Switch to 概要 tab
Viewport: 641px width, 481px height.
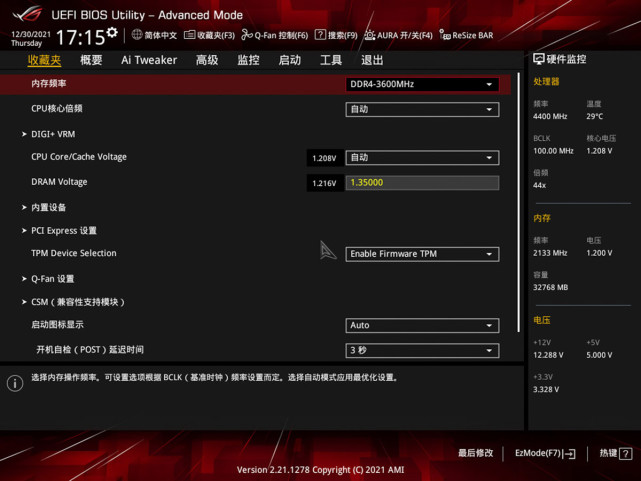[91, 60]
